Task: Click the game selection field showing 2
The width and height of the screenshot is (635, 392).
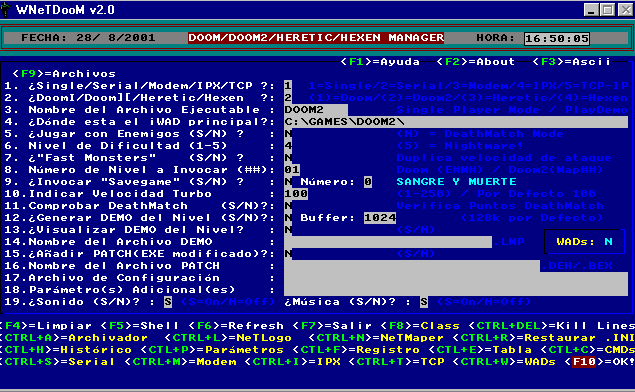Action: pyautogui.click(x=288, y=98)
